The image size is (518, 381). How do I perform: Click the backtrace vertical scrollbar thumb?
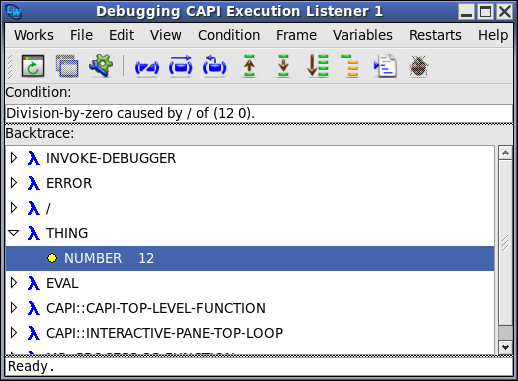(x=505, y=242)
